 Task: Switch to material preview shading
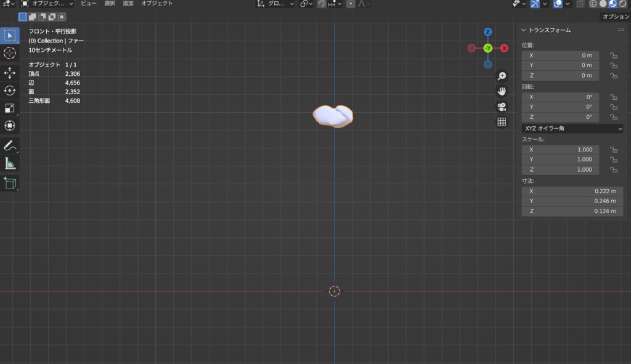pyautogui.click(x=613, y=4)
